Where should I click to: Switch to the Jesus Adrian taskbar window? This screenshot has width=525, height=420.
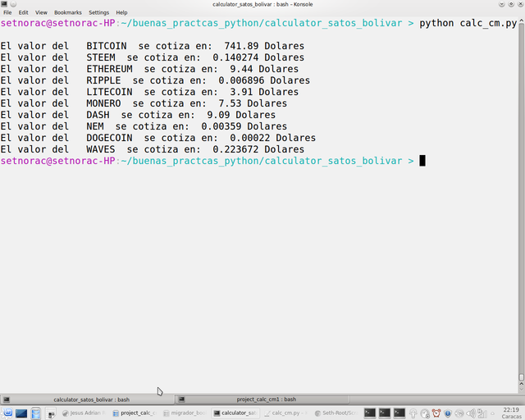click(84, 413)
